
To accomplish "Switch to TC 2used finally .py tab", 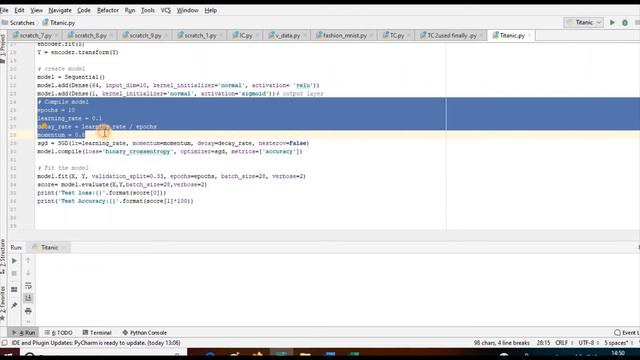I will [451, 36].
